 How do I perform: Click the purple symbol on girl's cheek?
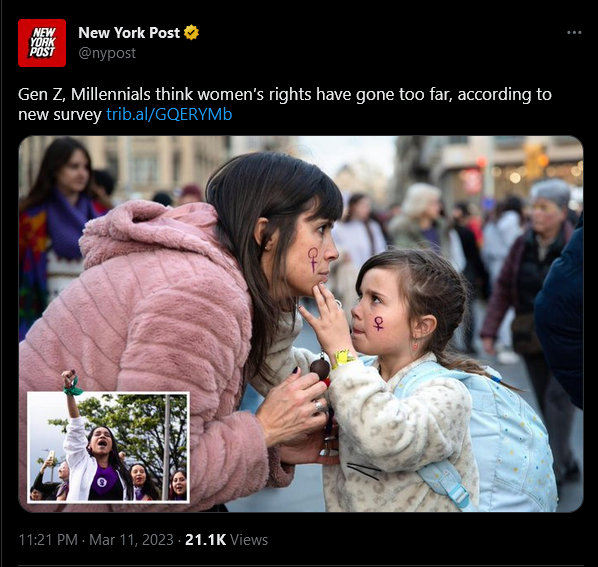[378, 323]
